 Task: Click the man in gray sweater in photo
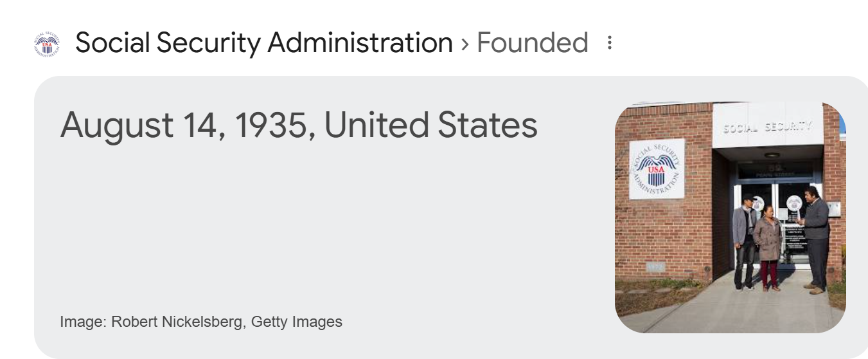tap(817, 238)
